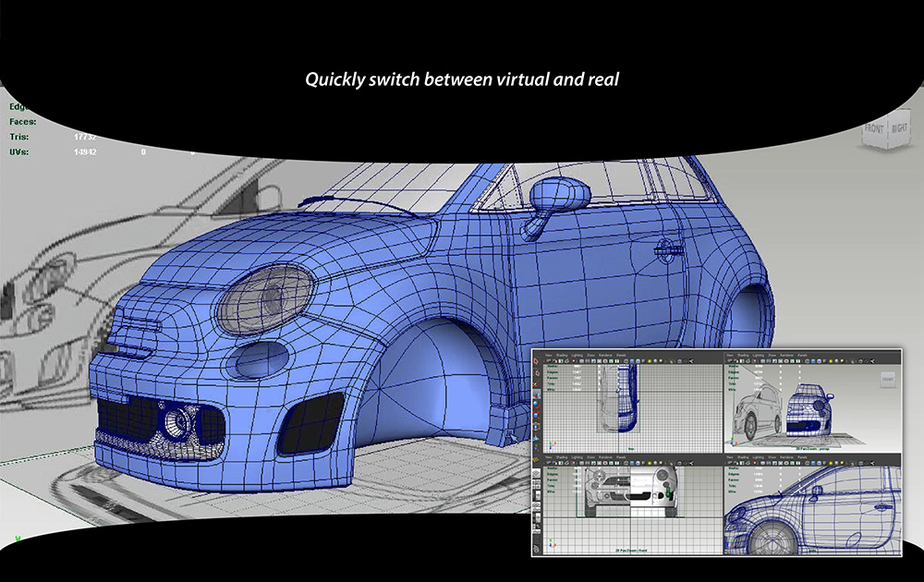Toggle Isolate Select in the perspective panel toolbar
The height and width of the screenshot is (582, 924).
(x=852, y=361)
